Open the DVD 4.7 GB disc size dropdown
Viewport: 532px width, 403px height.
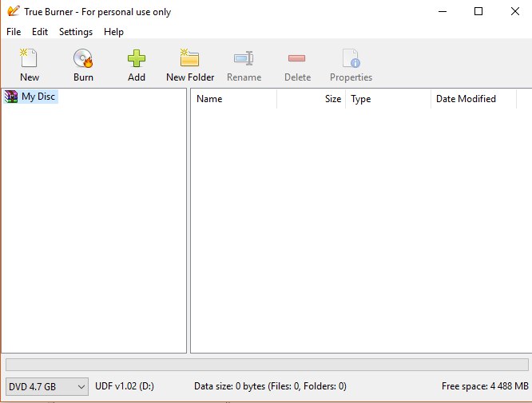pyautogui.click(x=47, y=386)
